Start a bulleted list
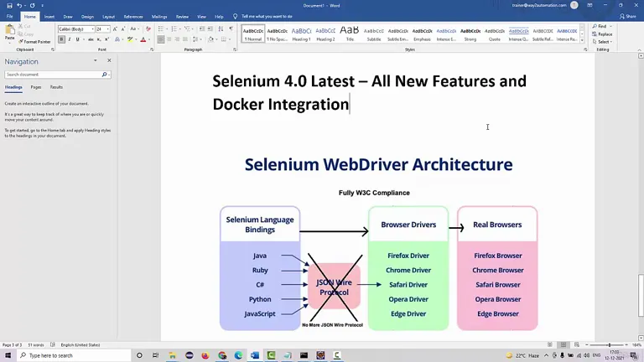Image resolution: width=644 pixels, height=362 pixels. [162, 29]
